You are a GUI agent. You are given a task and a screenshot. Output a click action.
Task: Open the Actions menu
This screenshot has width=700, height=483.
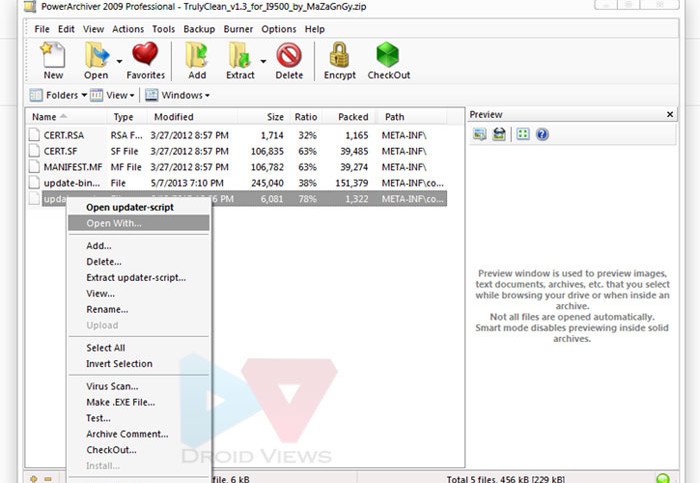tap(128, 29)
